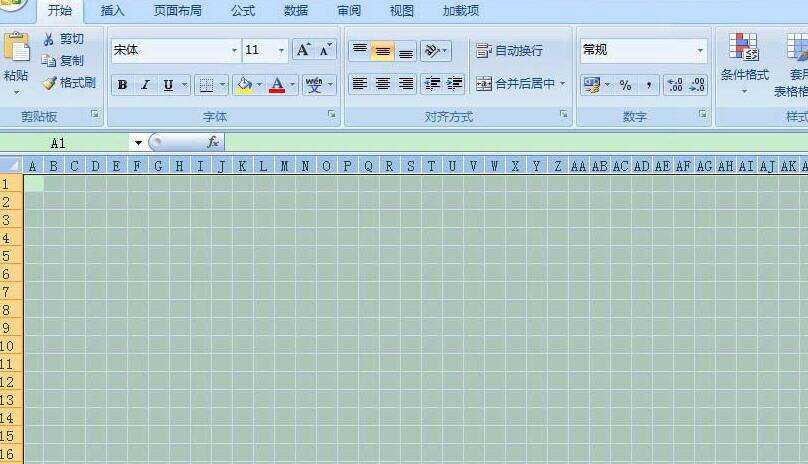Open font color dropdown arrow

point(293,85)
